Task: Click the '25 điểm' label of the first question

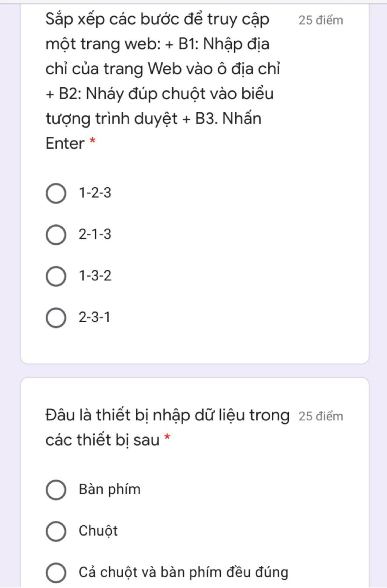Action: pos(321,20)
